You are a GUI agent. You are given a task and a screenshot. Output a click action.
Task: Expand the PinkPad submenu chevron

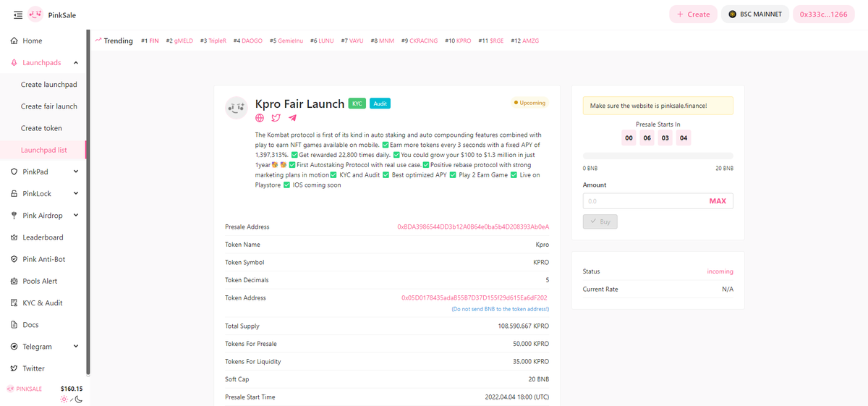tap(76, 172)
